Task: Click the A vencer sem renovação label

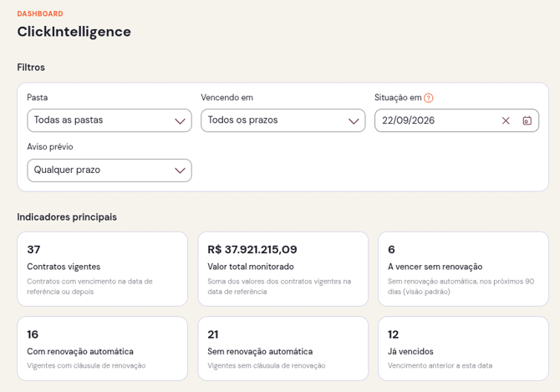Action: point(435,267)
